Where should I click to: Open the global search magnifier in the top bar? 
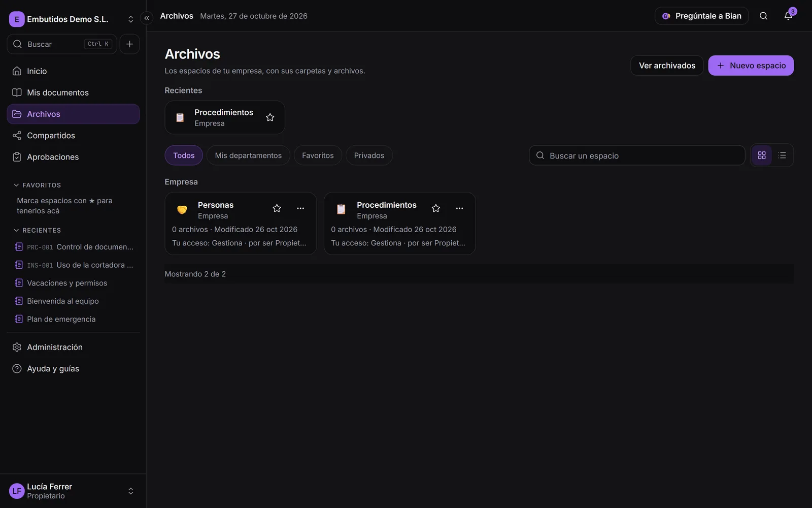(763, 16)
